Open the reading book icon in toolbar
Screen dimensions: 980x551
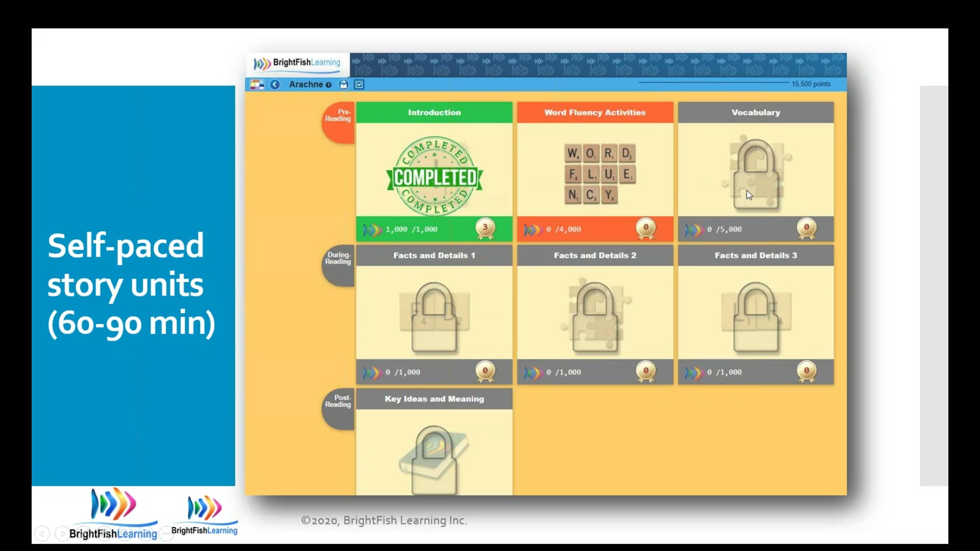point(344,85)
